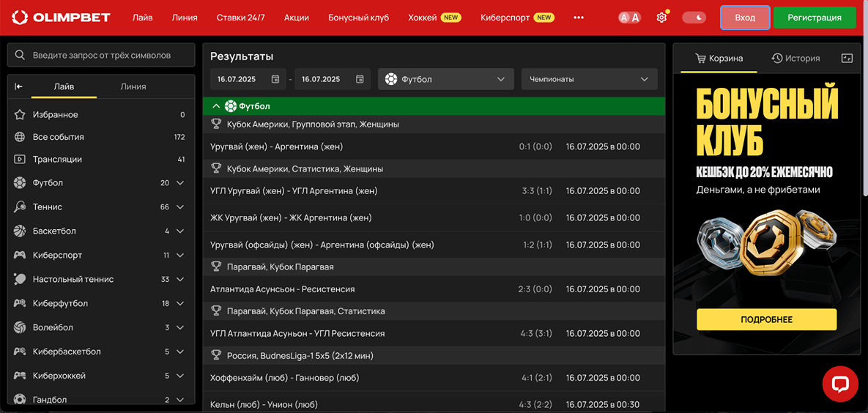Click the search input field
This screenshot has height=413, width=868.
point(101,55)
